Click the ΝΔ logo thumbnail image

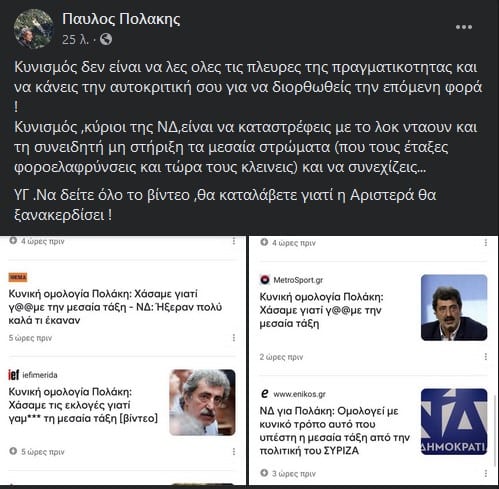coord(454,422)
